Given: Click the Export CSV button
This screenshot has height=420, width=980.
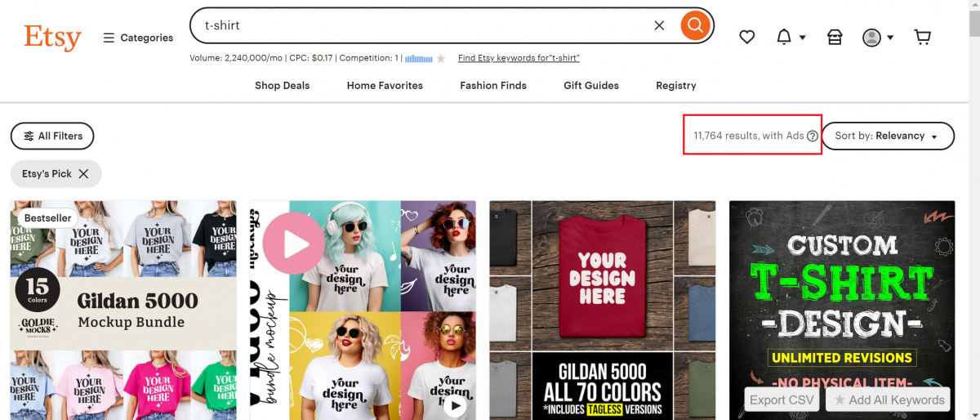Looking at the screenshot, I should tap(782, 400).
